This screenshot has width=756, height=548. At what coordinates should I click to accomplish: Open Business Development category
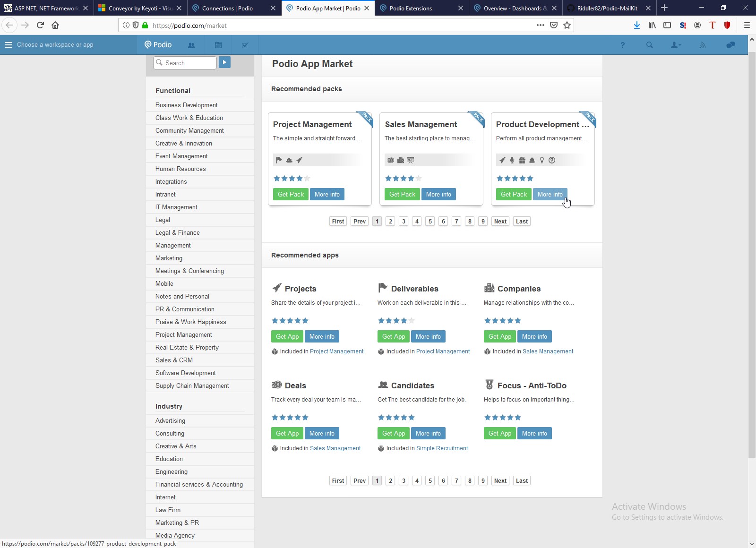(x=187, y=105)
